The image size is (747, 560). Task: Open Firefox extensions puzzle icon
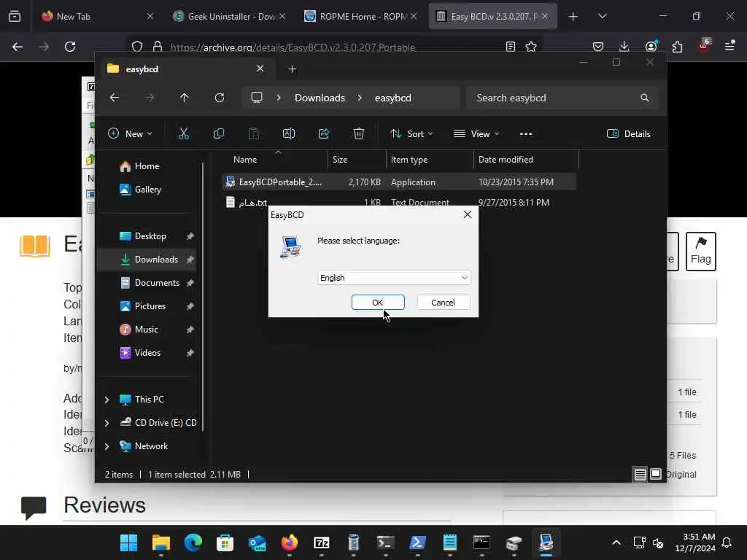[x=677, y=47]
